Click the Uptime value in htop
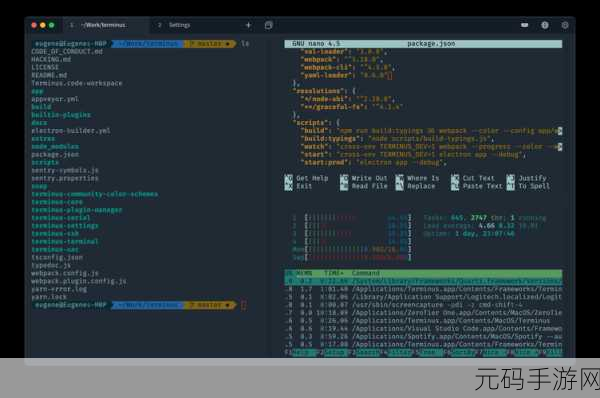The width and height of the screenshot is (600, 398). pyautogui.click(x=485, y=233)
